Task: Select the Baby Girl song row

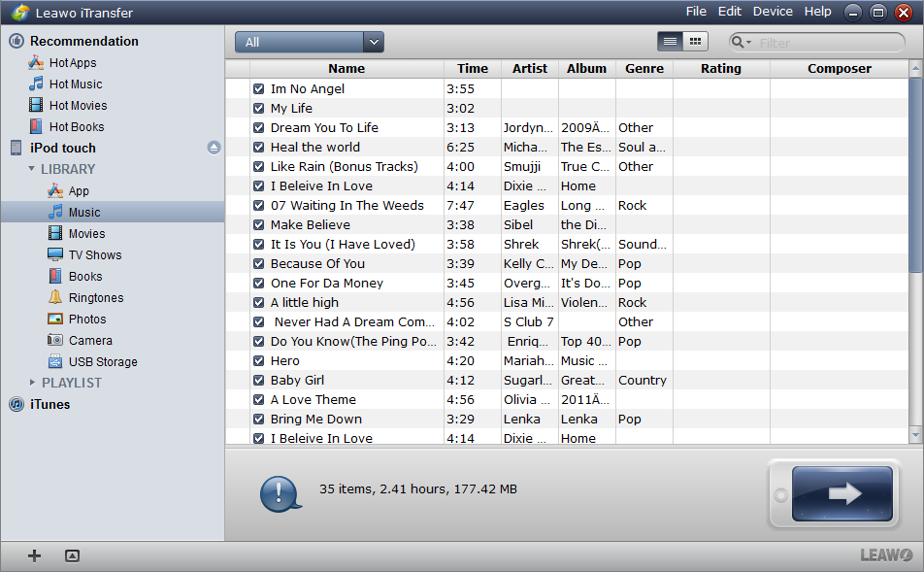Action: (x=567, y=380)
